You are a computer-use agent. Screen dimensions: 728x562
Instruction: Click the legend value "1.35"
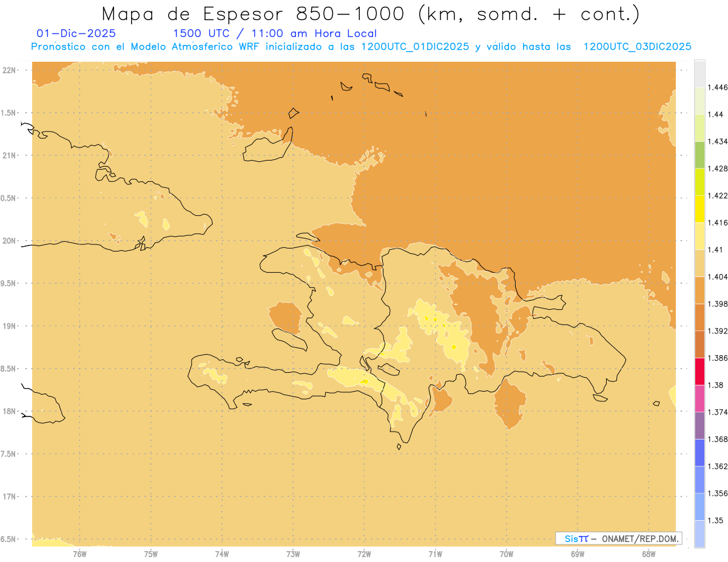[715, 520]
